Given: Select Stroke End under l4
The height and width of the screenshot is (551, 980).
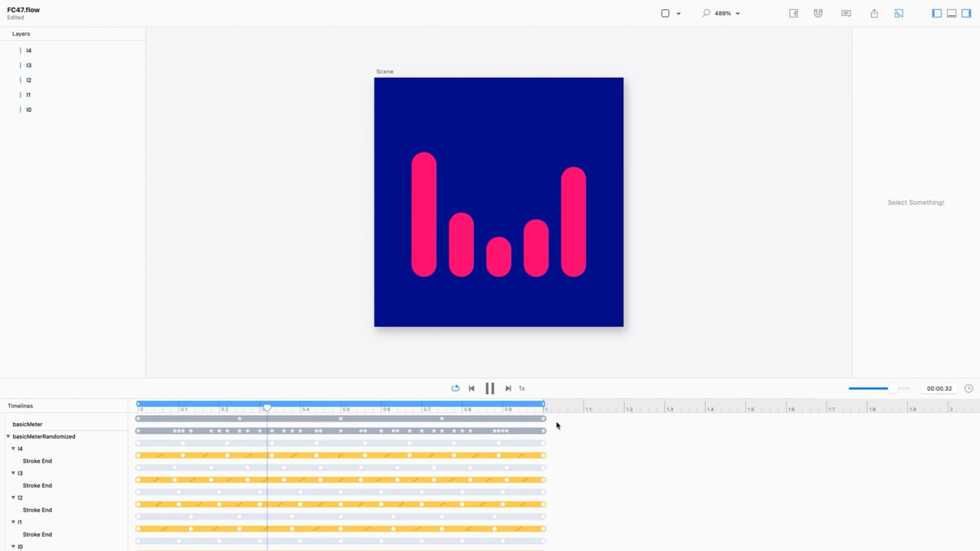Looking at the screenshot, I should tap(38, 461).
